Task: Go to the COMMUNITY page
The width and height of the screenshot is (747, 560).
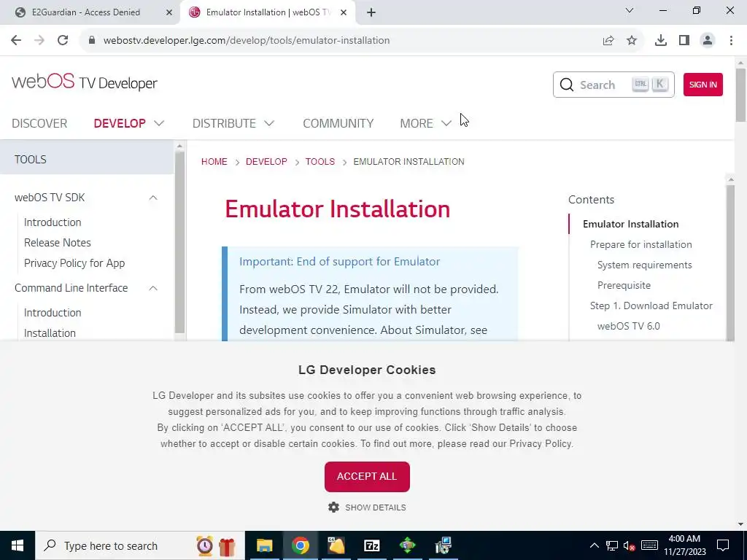Action: (x=338, y=123)
